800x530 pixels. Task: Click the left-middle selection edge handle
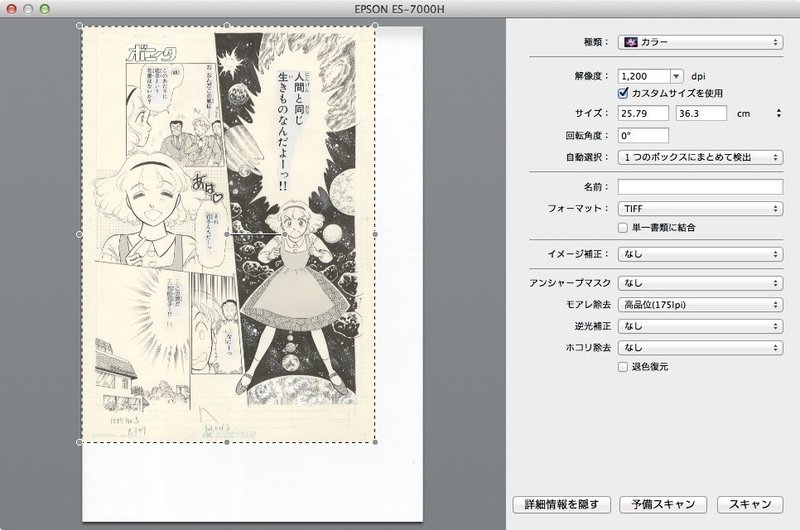[80, 234]
